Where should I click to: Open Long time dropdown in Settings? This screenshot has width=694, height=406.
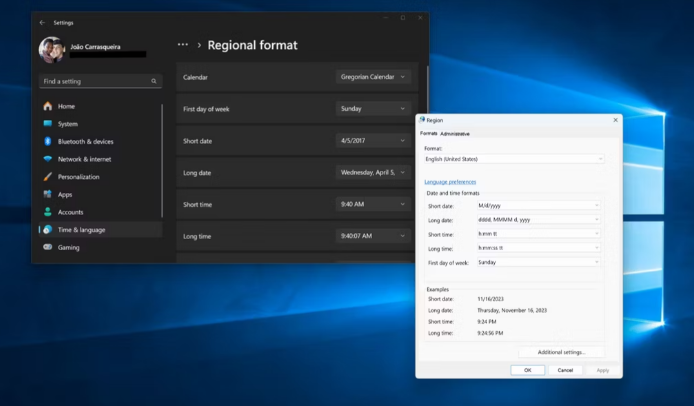[373, 236]
